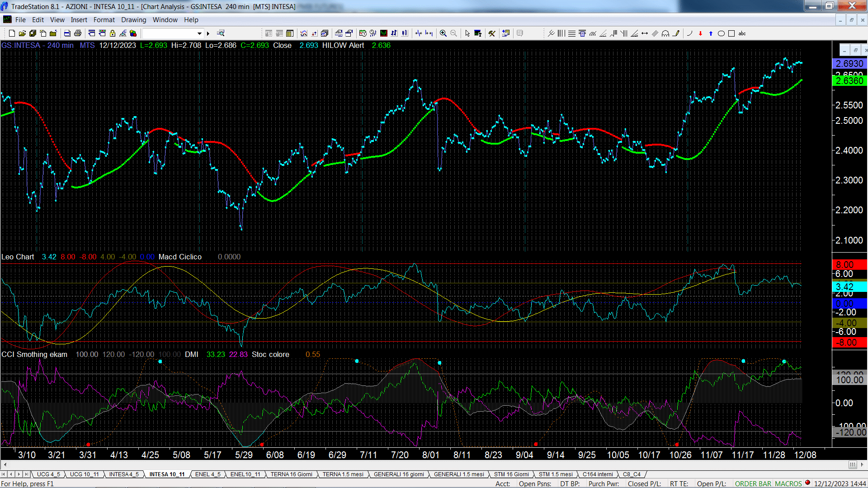Switch to the STM 1.5 mesi tab
This screenshot has width=868, height=488.
click(556, 474)
